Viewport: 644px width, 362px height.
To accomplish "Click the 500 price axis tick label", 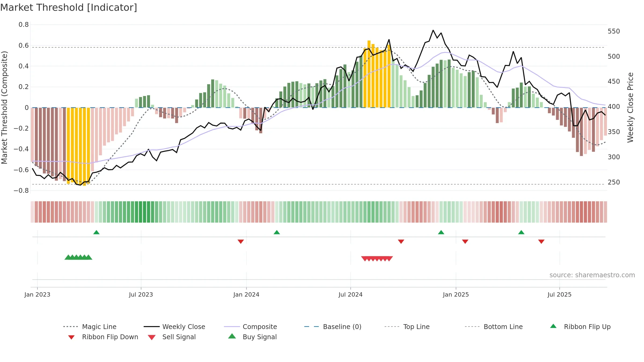I will [614, 56].
